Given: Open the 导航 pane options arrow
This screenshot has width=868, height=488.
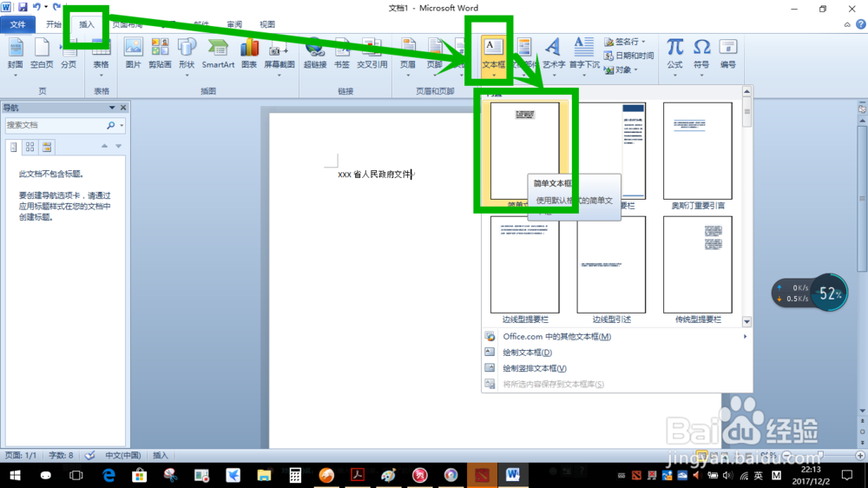Looking at the screenshot, I should pyautogui.click(x=112, y=108).
